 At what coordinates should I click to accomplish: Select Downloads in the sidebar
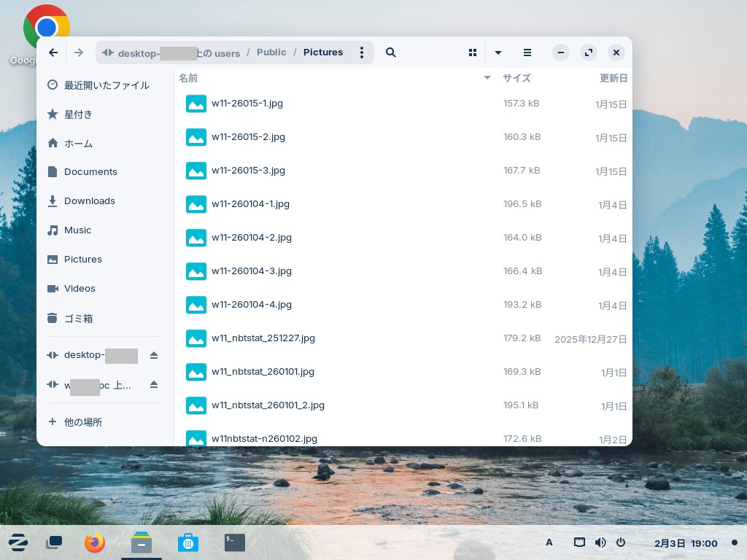click(x=89, y=201)
